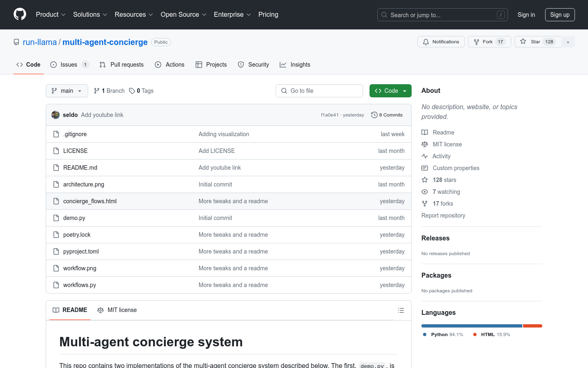This screenshot has height=368, width=588.
Task: Open the 7 watching link
Action: pos(441,192)
